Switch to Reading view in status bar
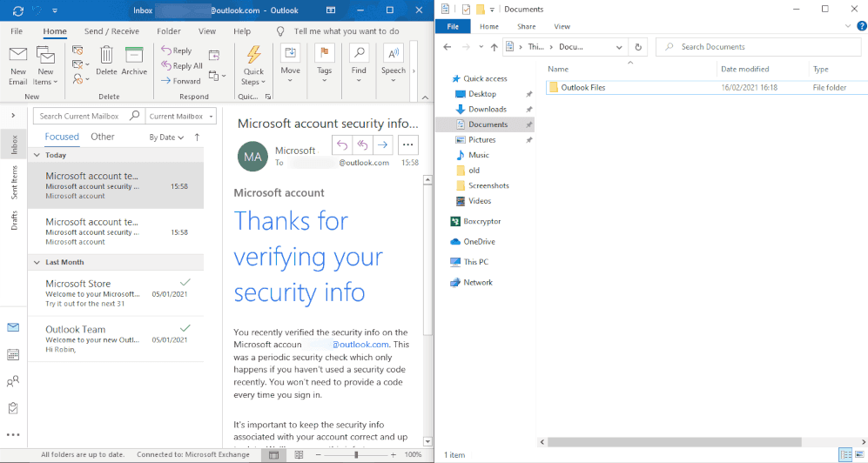This screenshot has height=463, width=868. tap(299, 454)
